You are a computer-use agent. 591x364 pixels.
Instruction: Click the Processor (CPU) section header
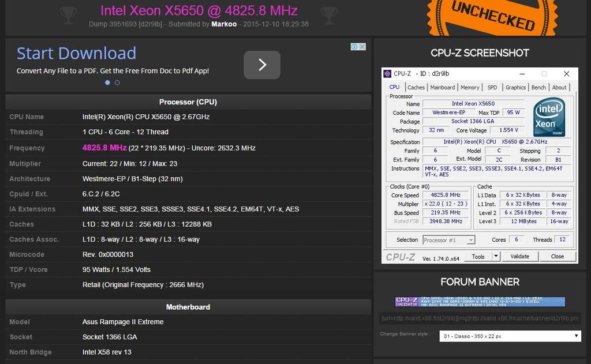(x=188, y=102)
